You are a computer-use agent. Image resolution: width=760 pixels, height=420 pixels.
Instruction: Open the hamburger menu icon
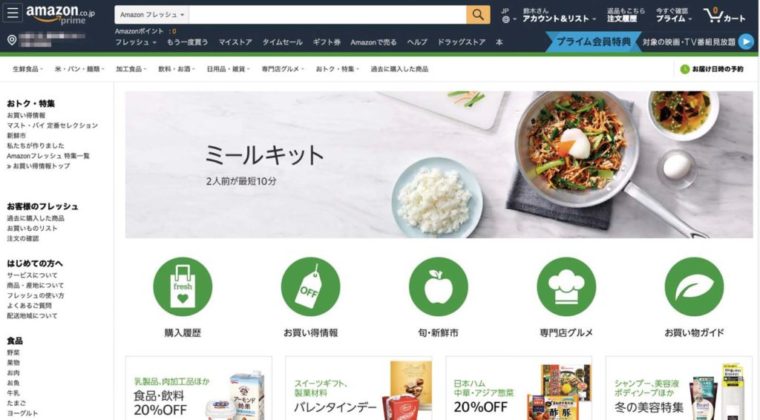point(12,13)
